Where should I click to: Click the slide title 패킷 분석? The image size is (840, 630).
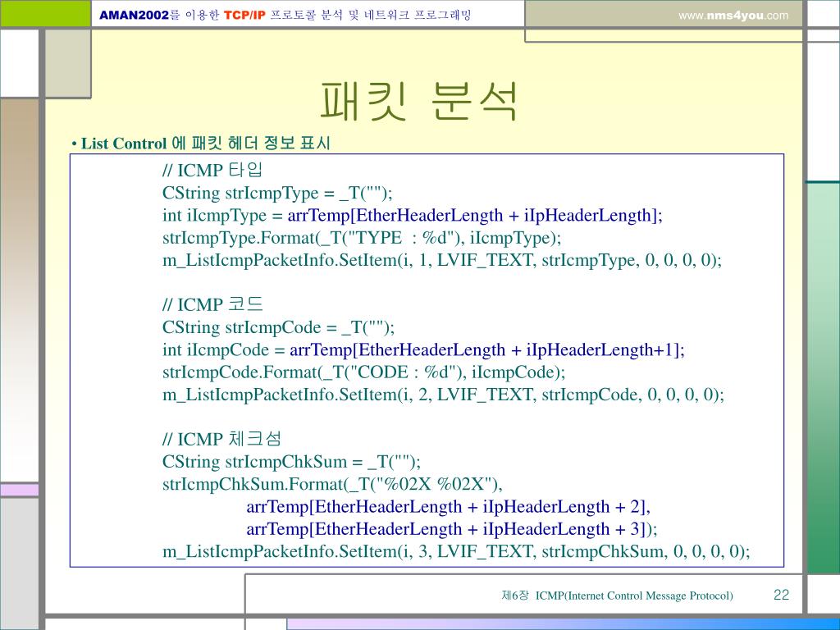419,101
